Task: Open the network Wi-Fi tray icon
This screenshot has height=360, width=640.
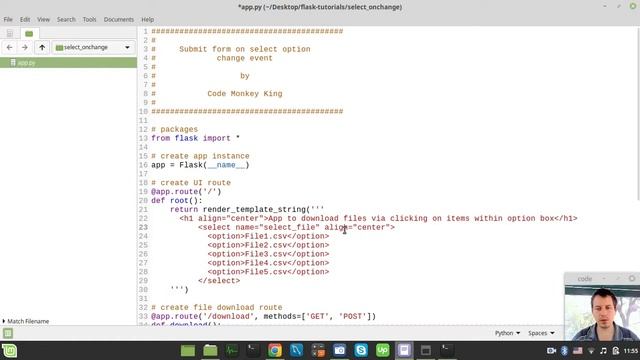Action: 591,351
